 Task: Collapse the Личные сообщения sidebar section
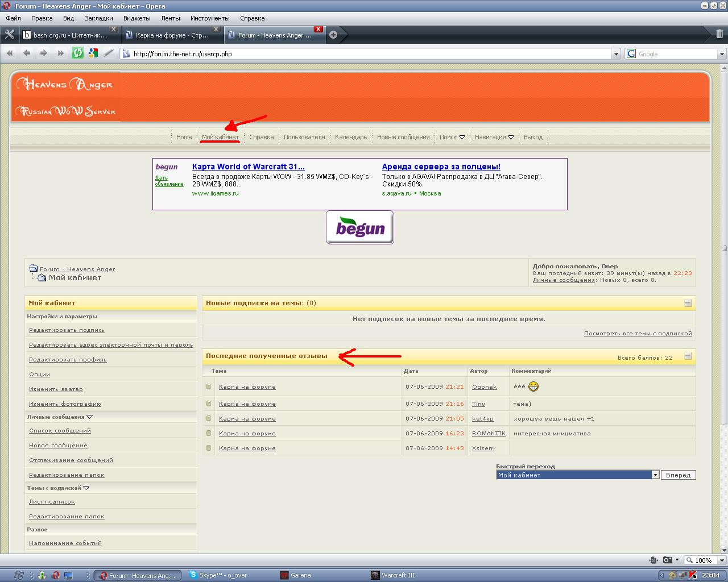89,417
